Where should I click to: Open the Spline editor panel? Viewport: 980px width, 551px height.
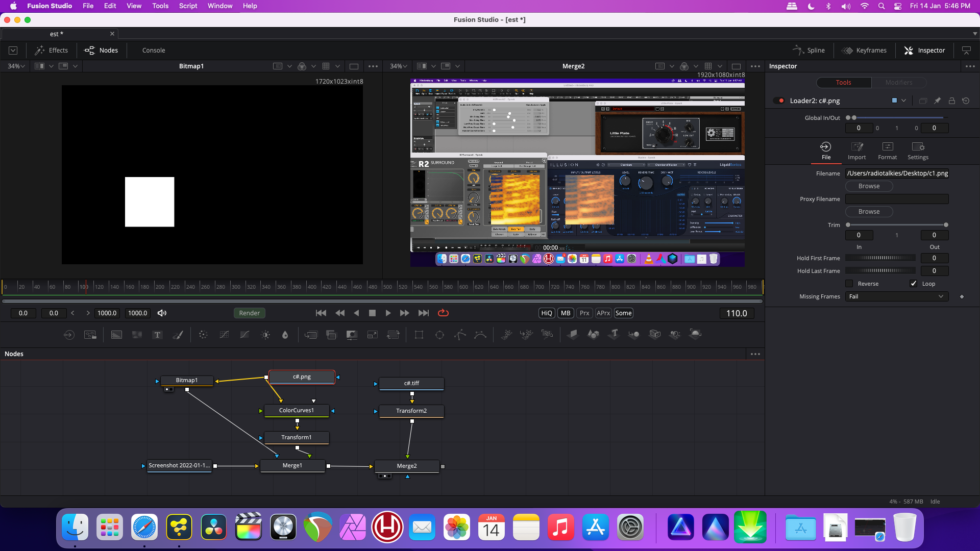[x=808, y=51]
